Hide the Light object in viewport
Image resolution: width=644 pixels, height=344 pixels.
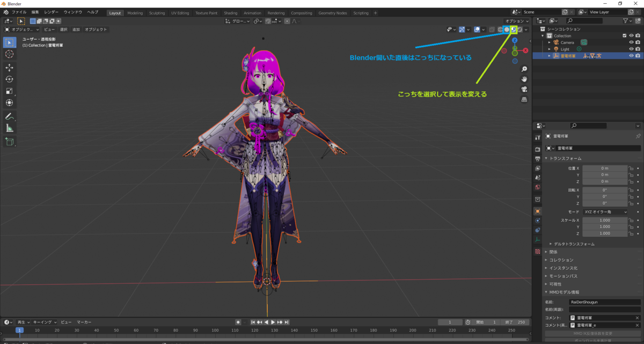(631, 49)
